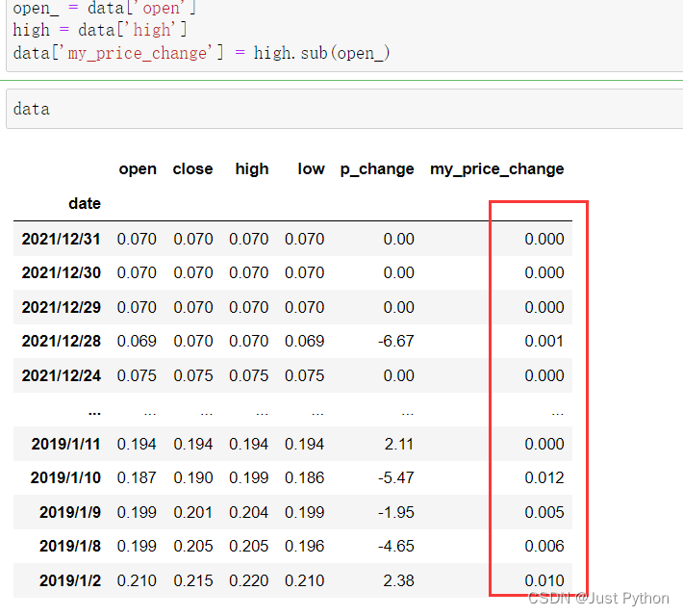Select the 'open' column header
The image size is (683, 616).
coord(138,168)
